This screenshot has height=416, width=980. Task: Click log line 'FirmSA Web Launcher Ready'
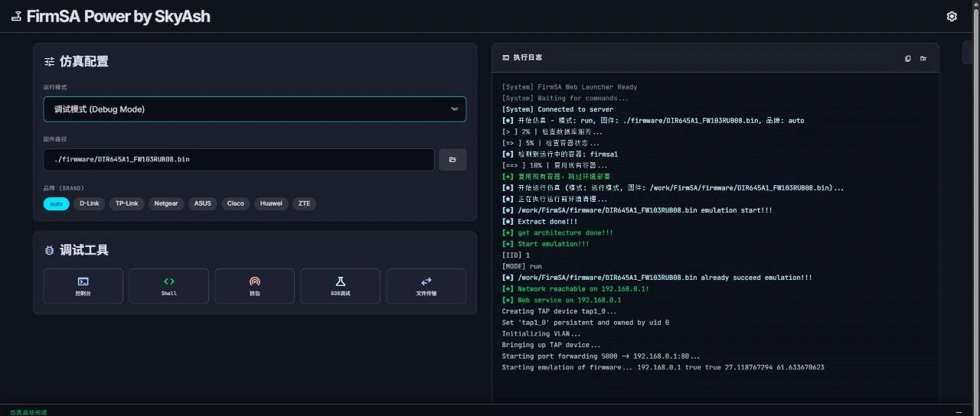570,87
